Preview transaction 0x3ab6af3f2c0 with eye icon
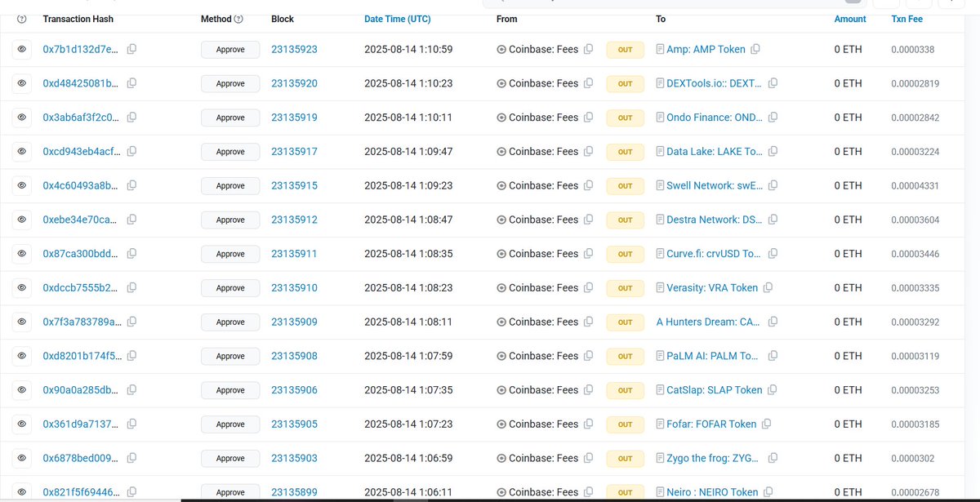 click(22, 118)
